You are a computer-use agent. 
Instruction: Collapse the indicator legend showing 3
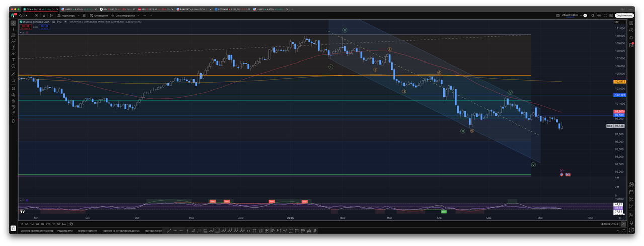[21, 32]
